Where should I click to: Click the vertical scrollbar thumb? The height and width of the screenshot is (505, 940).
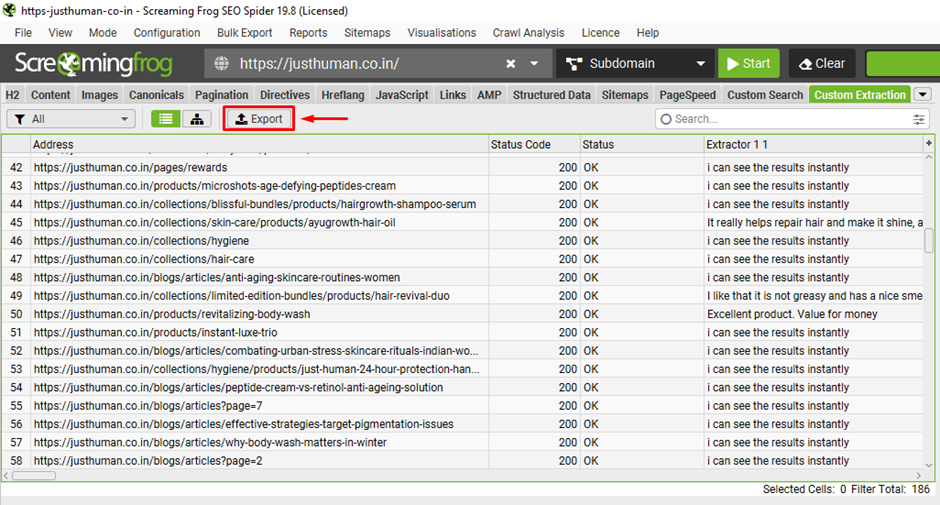[929, 241]
